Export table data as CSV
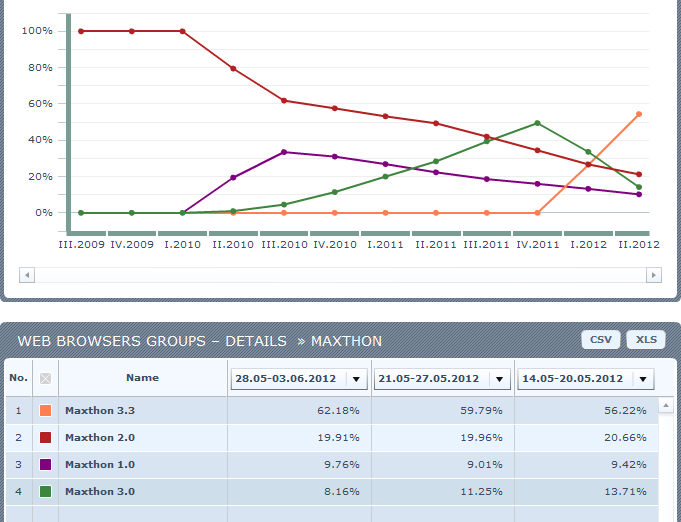The width and height of the screenshot is (681, 522). (600, 340)
